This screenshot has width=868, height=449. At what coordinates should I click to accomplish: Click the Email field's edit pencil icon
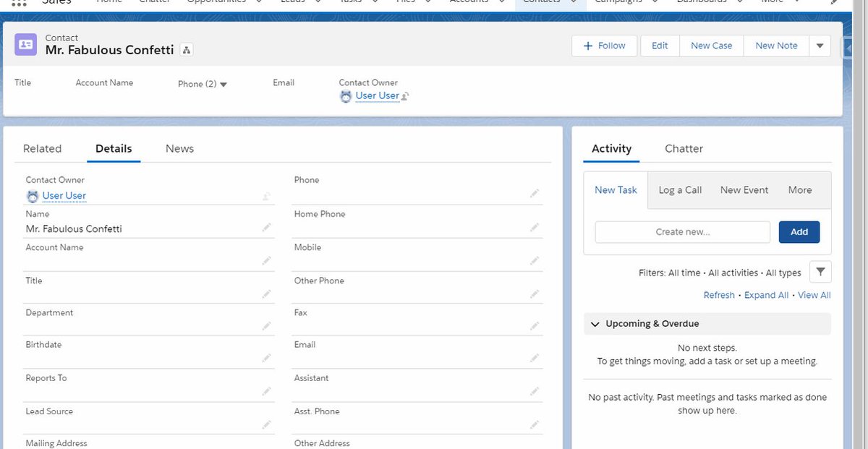pyautogui.click(x=535, y=358)
